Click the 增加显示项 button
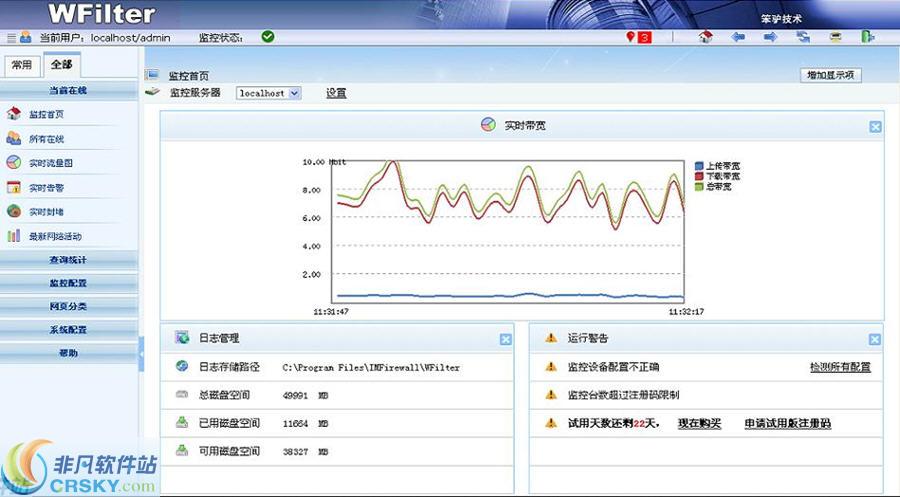This screenshot has height=497, width=900. [831, 75]
